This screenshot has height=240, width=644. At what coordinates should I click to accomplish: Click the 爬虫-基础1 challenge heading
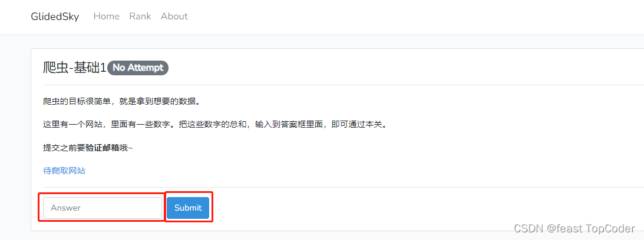pos(75,68)
